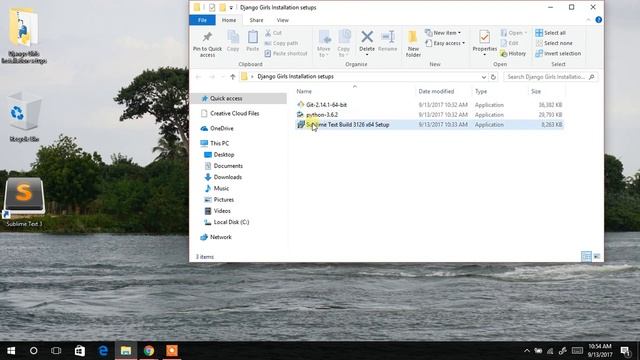Switch to the View tab

(x=282, y=20)
